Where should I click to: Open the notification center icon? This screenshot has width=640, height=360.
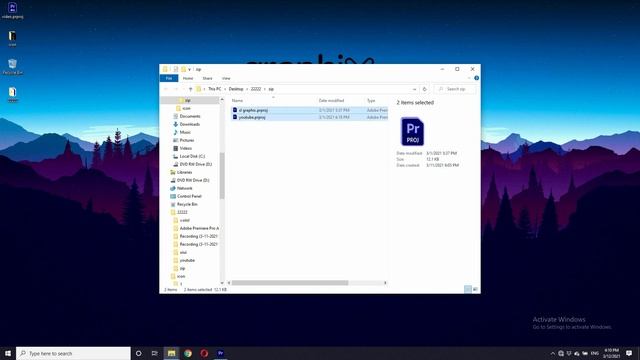[x=629, y=353]
